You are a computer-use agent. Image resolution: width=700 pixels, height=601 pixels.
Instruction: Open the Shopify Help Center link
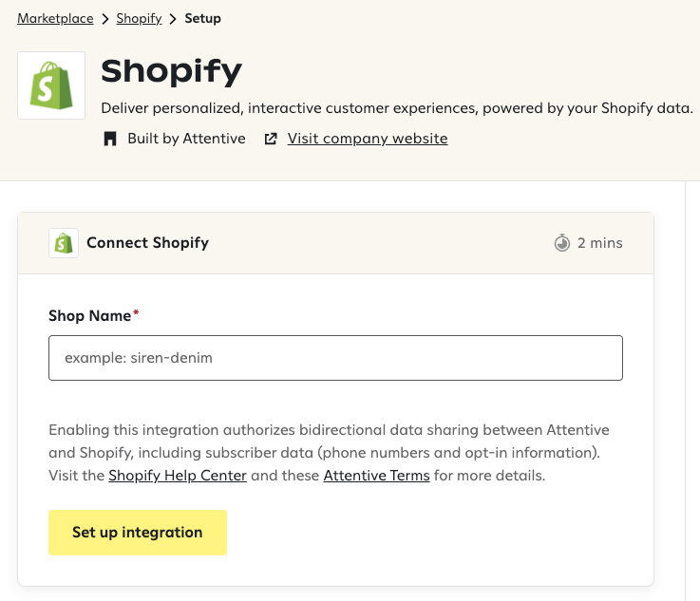(x=178, y=476)
